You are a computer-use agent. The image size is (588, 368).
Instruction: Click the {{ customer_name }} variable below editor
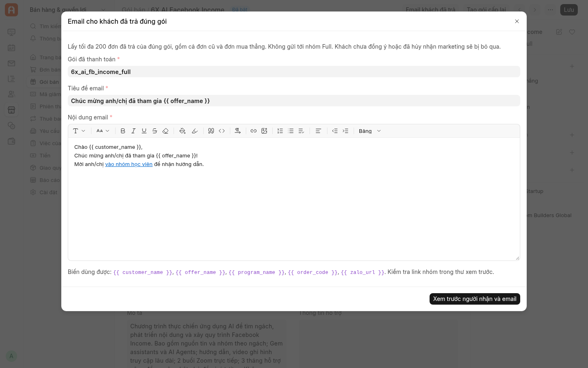(143, 272)
